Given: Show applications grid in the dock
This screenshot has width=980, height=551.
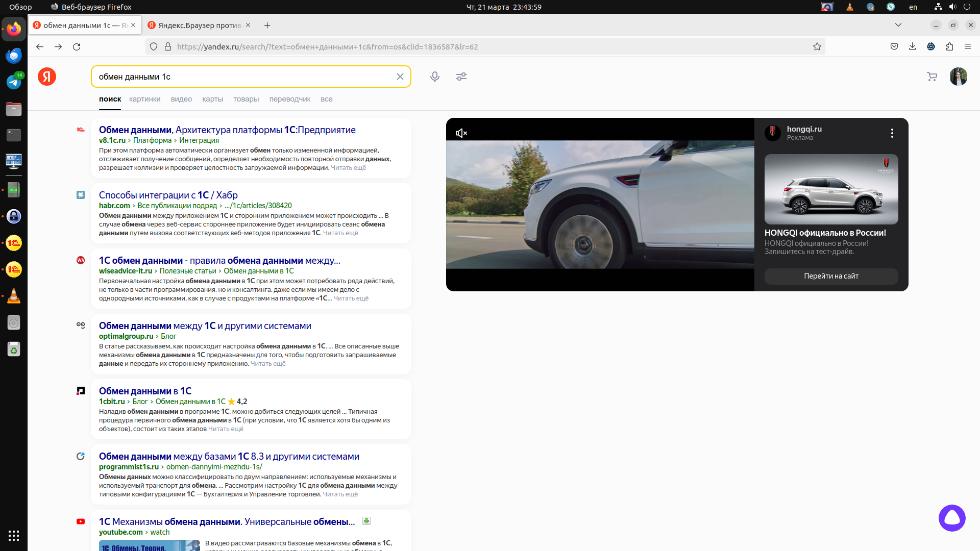Looking at the screenshot, I should 14,535.
